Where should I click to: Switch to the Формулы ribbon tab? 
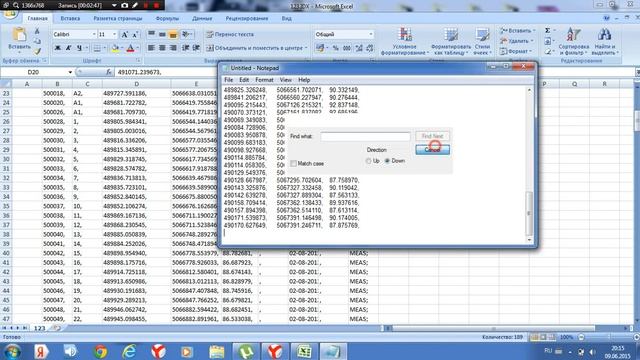[x=167, y=18]
